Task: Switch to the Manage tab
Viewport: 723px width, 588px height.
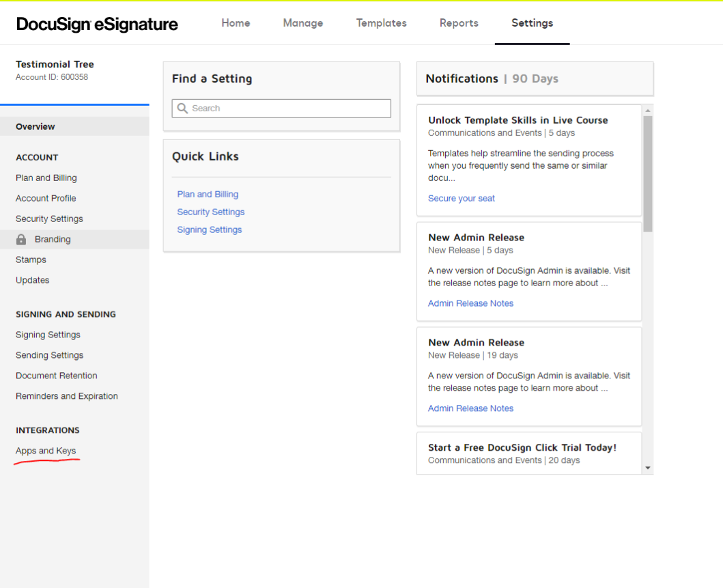Action: pos(303,23)
